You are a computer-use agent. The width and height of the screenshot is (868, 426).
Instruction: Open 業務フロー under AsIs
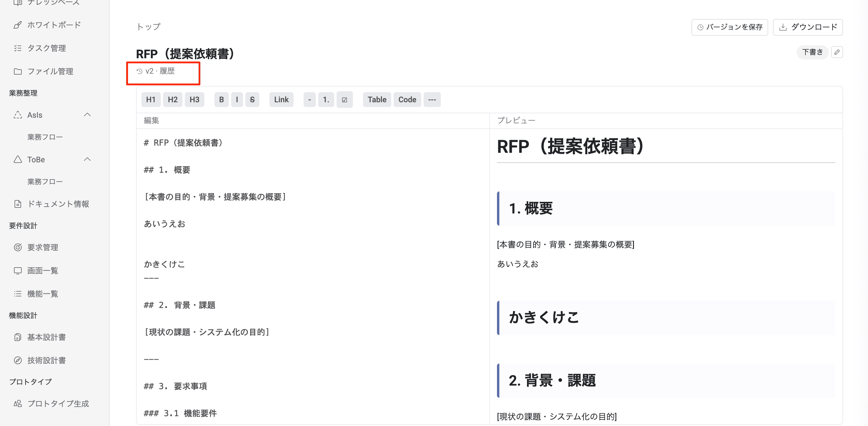coord(45,137)
